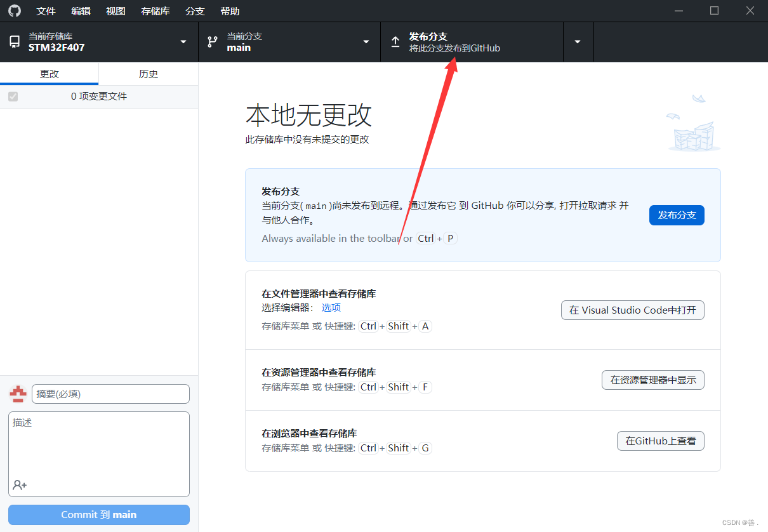768x532 pixels.
Task: Click the 在资源管理器中查看存储库 heading text
Action: (319, 373)
